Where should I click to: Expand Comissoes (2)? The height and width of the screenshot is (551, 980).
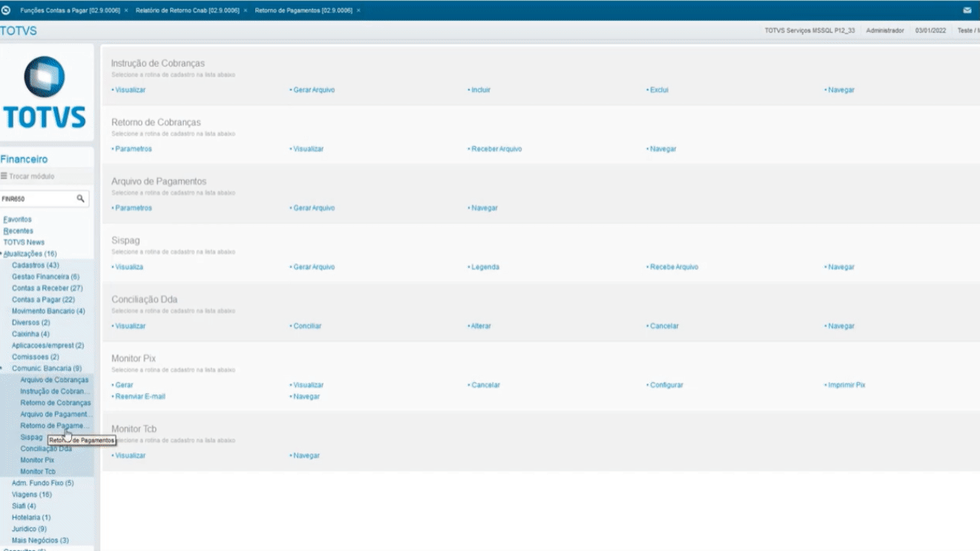coord(35,357)
